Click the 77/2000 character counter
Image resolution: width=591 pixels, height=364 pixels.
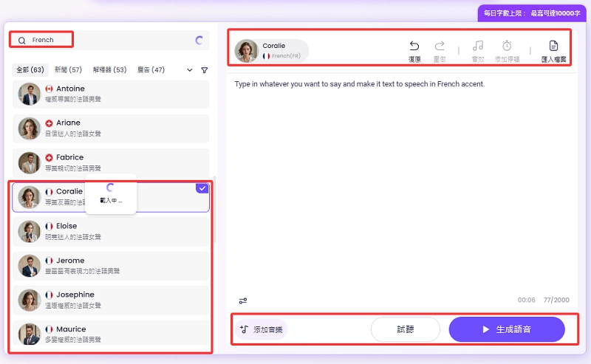[x=556, y=300]
